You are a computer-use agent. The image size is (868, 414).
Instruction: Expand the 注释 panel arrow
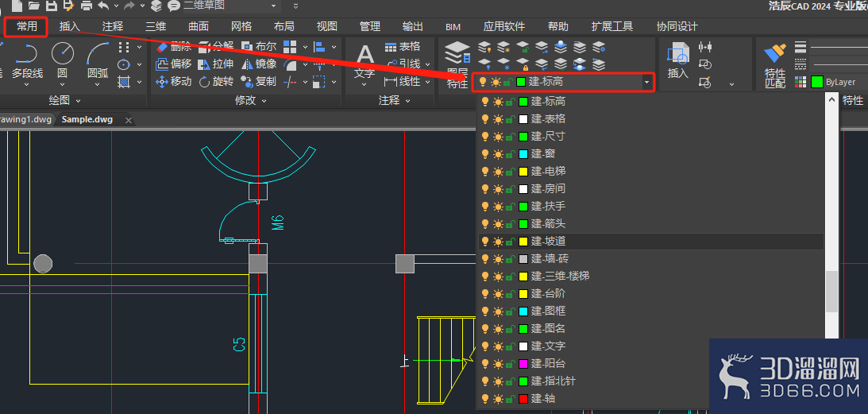pyautogui.click(x=408, y=101)
